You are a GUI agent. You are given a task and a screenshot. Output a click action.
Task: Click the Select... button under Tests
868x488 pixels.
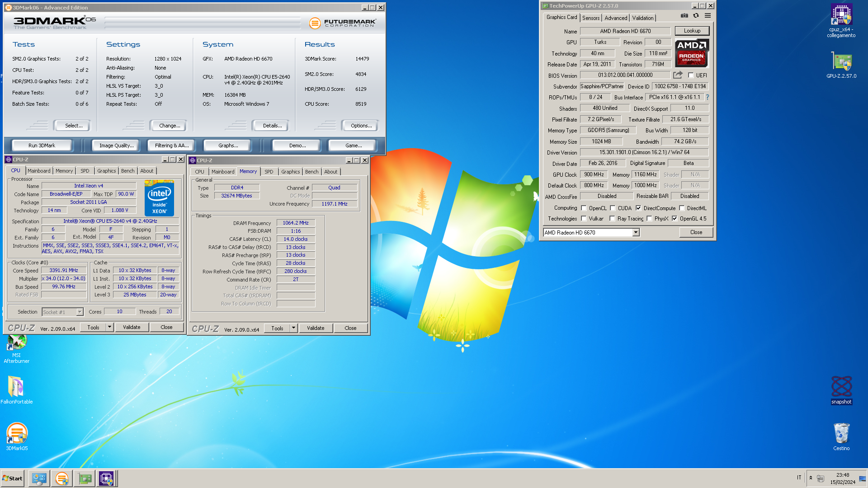click(73, 126)
